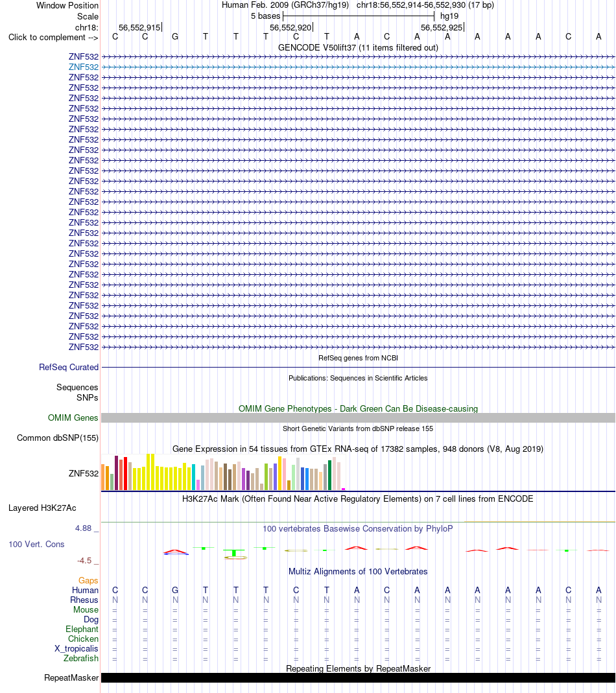Click the "SNPs" track label
616x693 pixels.
[x=87, y=397]
